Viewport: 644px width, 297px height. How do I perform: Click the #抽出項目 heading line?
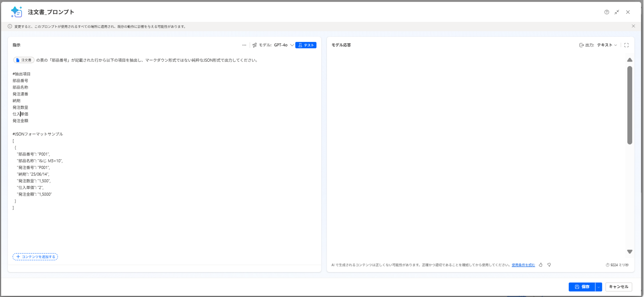[22, 74]
